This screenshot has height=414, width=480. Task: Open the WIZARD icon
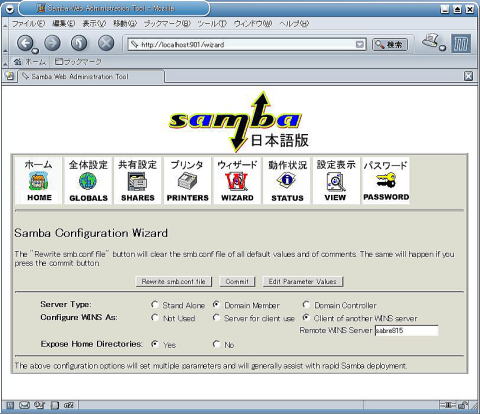pos(237,182)
